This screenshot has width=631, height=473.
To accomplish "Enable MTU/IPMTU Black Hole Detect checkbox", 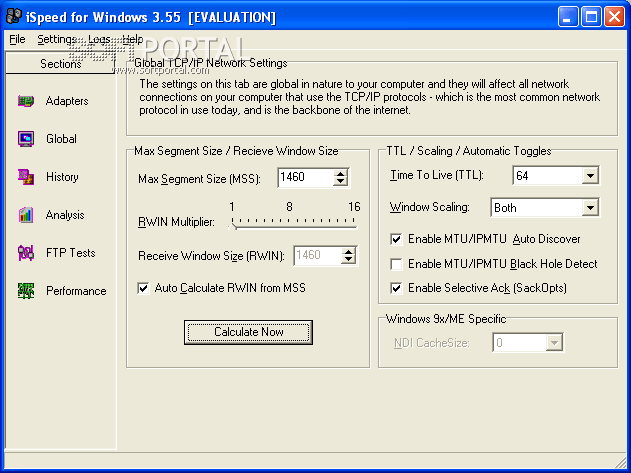I will pyautogui.click(x=396, y=264).
